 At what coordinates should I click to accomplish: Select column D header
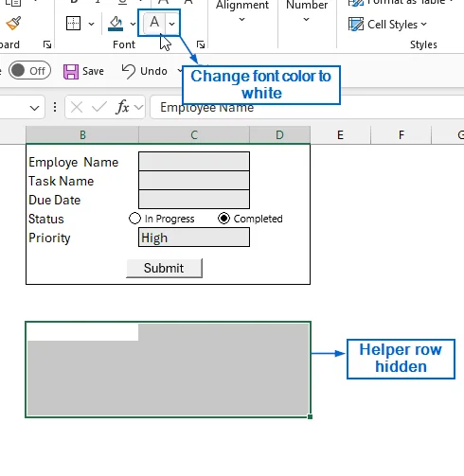280,135
